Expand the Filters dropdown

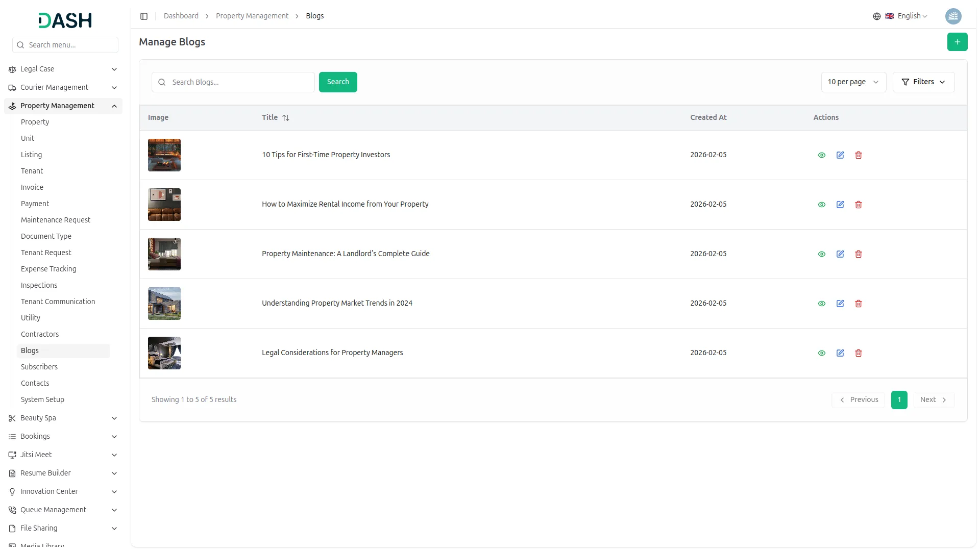point(923,82)
